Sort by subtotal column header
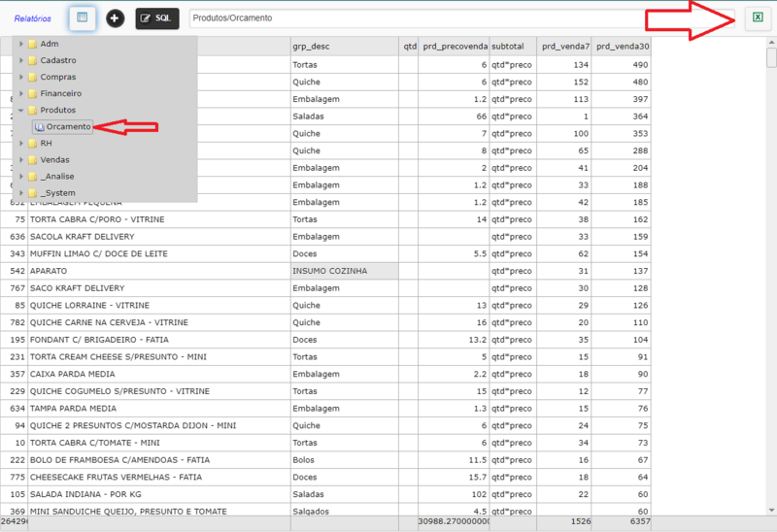This screenshot has height=532, width=777. tap(513, 46)
